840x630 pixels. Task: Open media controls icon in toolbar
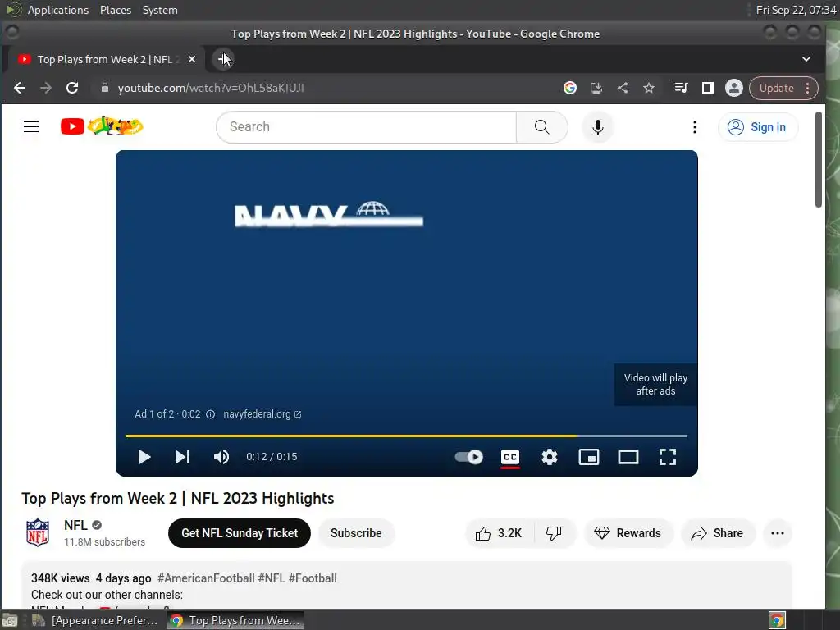click(x=681, y=88)
